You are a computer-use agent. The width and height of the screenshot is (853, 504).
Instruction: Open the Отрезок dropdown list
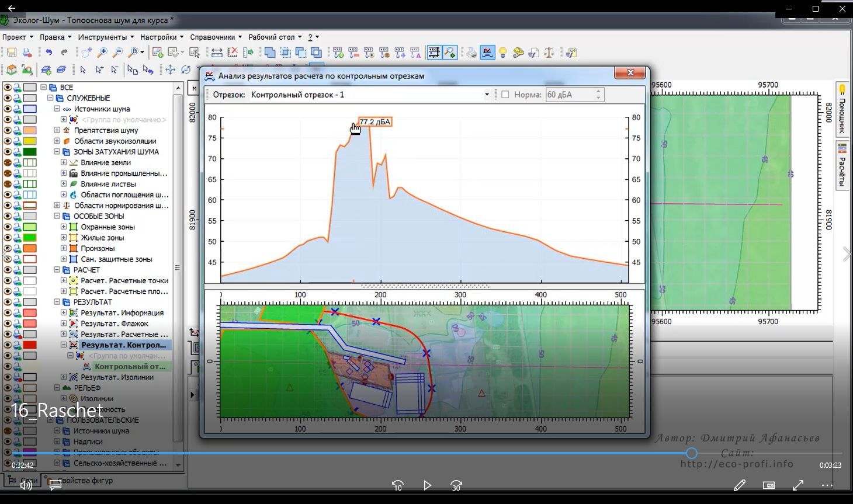[x=487, y=95]
